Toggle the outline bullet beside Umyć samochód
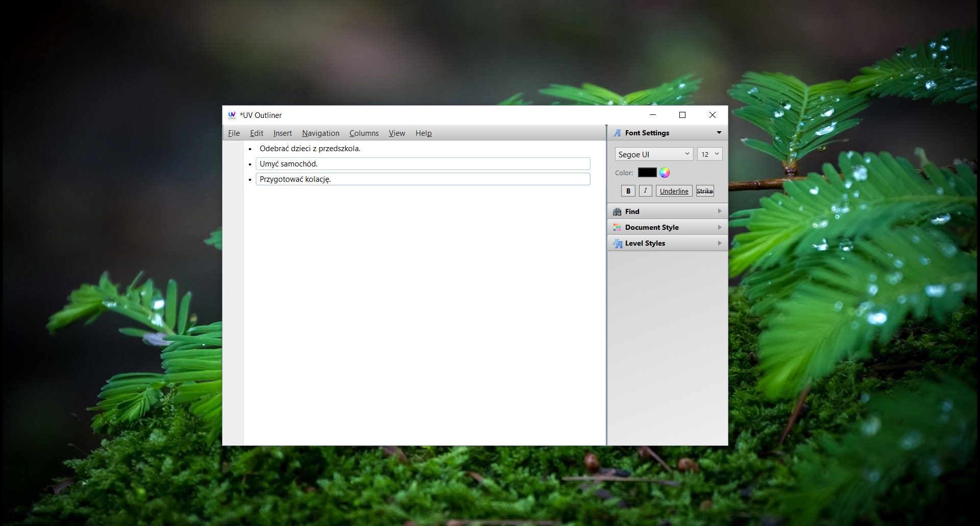Screen dimensions: 980x526 point(250,164)
